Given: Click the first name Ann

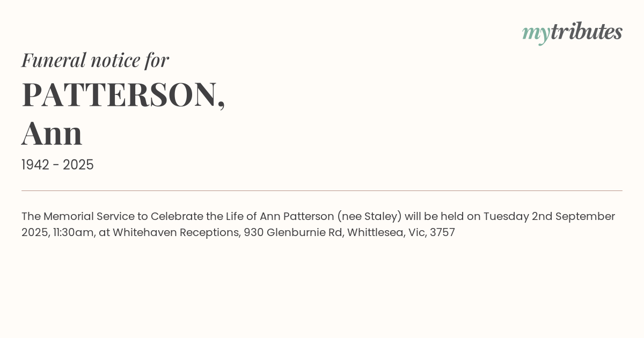Looking at the screenshot, I should tap(52, 133).
